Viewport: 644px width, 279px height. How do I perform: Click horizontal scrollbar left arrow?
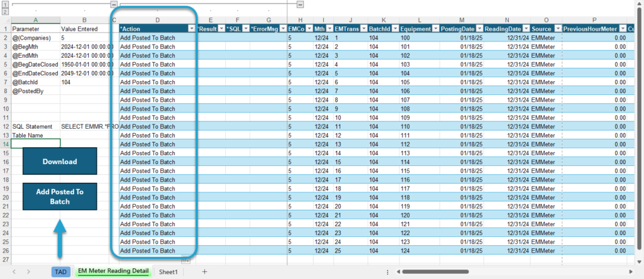pos(397,271)
